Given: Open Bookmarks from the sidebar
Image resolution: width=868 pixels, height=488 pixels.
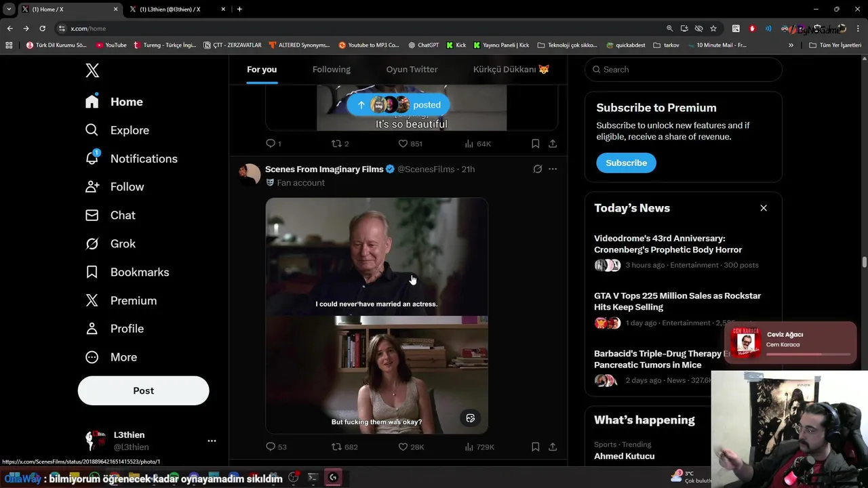Looking at the screenshot, I should pos(127,272).
